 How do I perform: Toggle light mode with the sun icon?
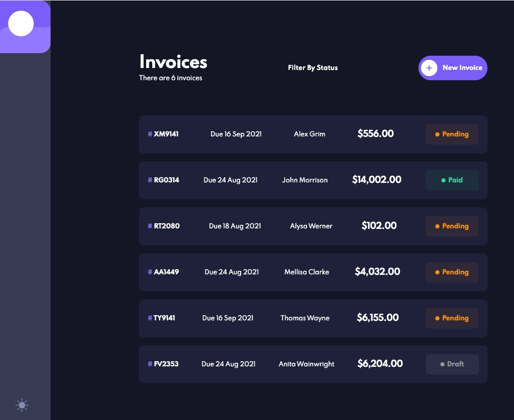click(21, 405)
